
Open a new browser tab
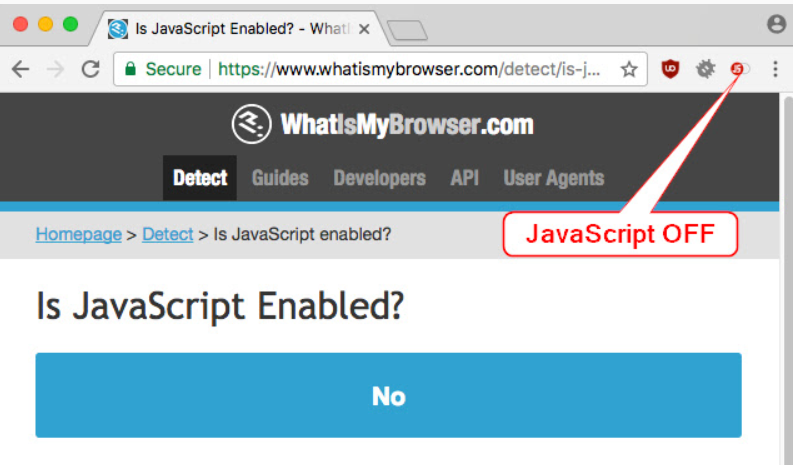pos(407,31)
